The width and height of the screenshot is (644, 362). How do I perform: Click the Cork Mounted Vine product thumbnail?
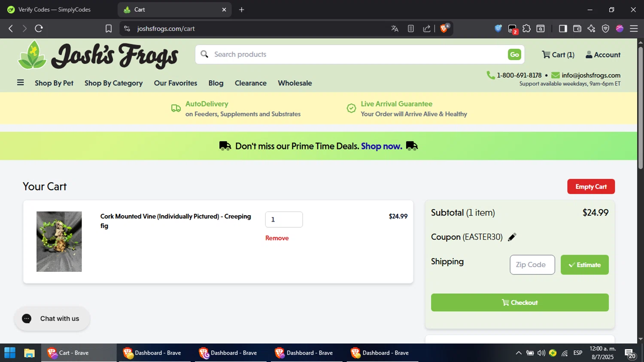pos(59,241)
